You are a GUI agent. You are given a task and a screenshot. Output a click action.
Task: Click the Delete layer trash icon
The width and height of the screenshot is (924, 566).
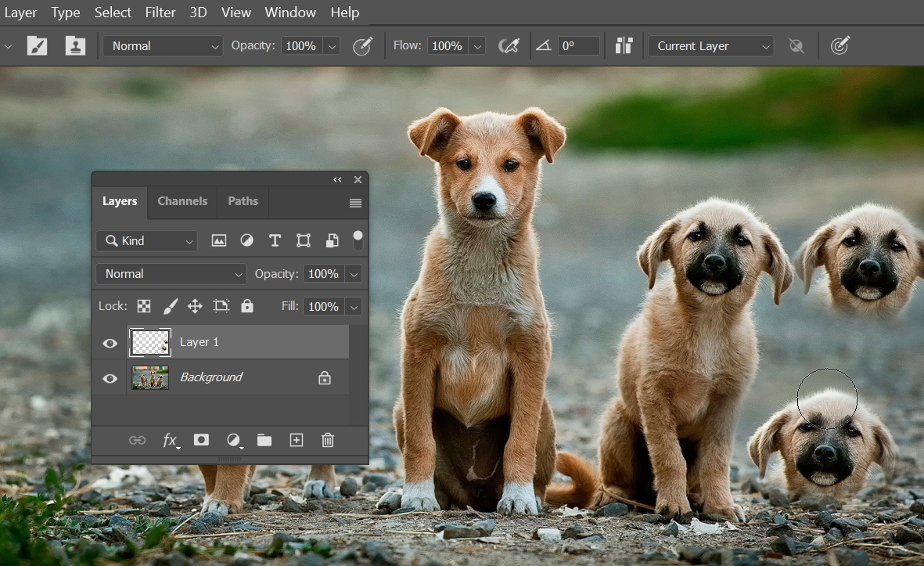pos(328,440)
